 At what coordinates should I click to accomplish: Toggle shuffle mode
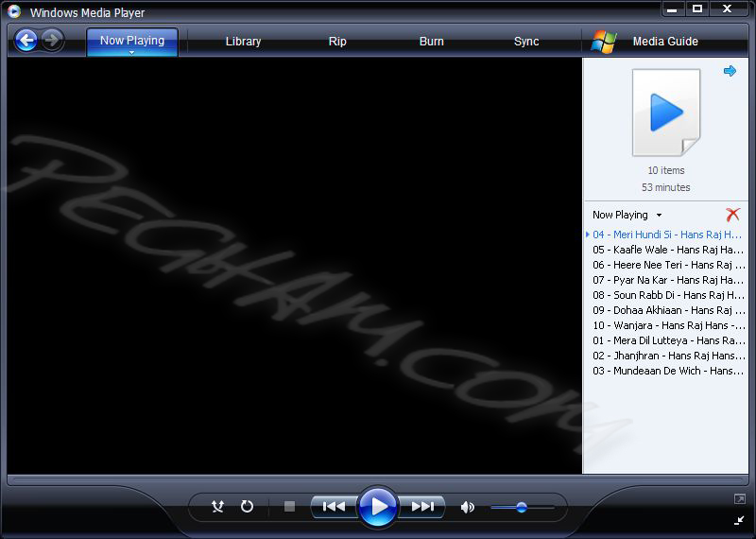tap(218, 506)
